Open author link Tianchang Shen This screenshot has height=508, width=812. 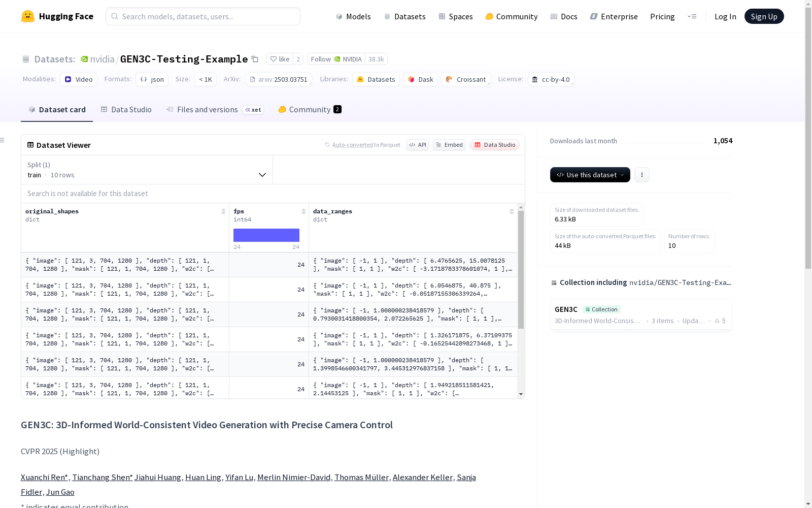[x=102, y=477]
